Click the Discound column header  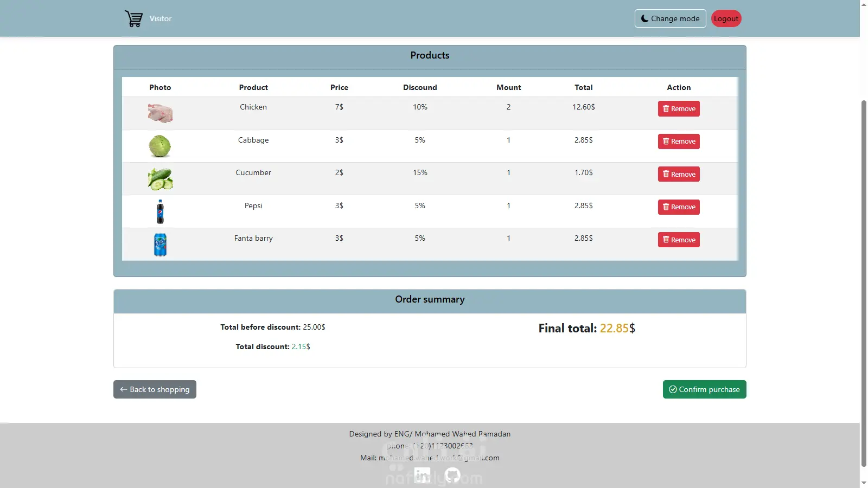point(420,87)
